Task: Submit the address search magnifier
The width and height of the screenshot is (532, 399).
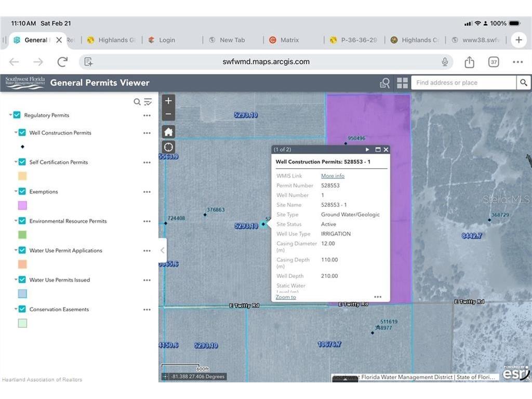Action: 524,83
